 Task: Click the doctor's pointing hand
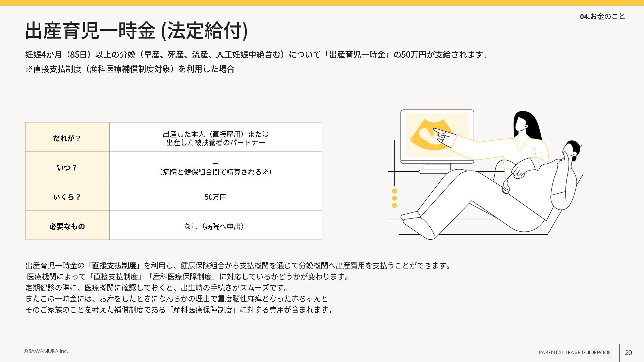coord(442,135)
